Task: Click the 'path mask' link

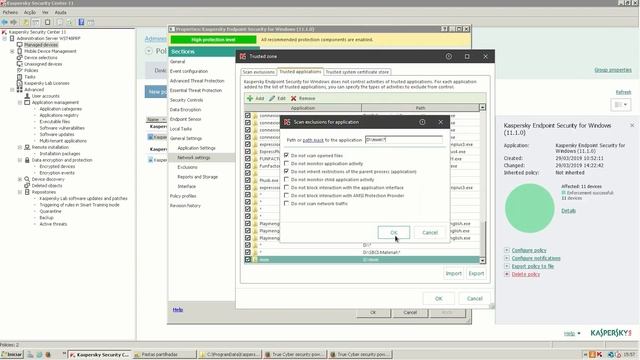Action: pyautogui.click(x=313, y=140)
